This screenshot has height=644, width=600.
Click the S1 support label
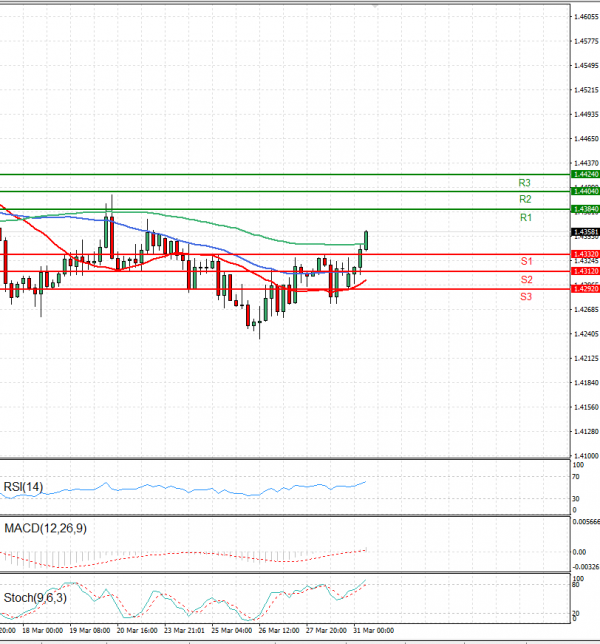526,261
